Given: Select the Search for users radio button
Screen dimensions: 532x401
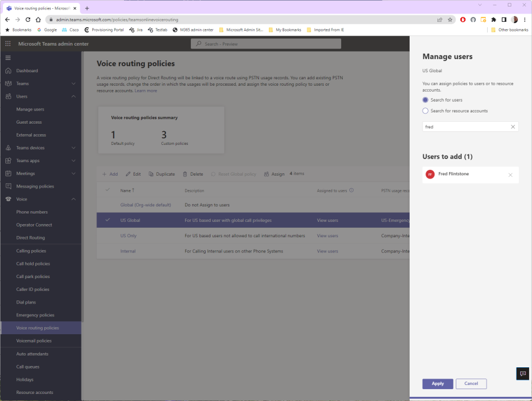Looking at the screenshot, I should tap(425, 100).
